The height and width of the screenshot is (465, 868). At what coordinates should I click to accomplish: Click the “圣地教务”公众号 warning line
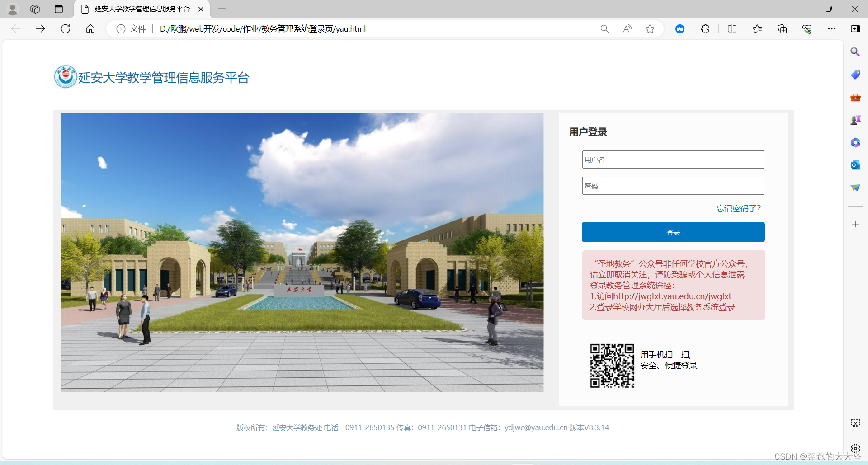(670, 264)
